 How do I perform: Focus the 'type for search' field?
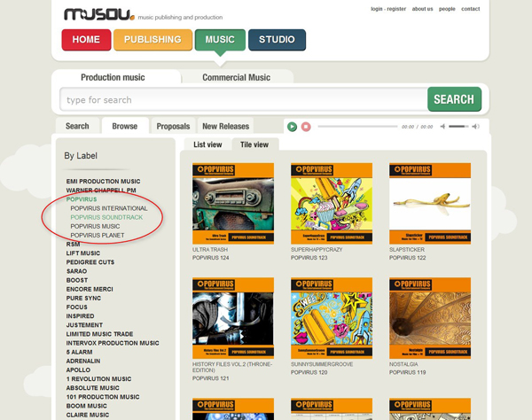[x=244, y=99]
